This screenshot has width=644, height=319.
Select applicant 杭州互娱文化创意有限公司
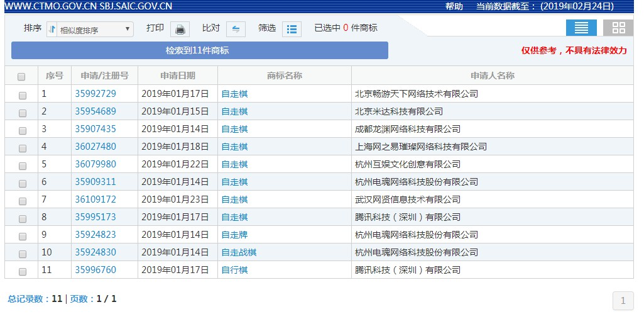[x=408, y=164]
